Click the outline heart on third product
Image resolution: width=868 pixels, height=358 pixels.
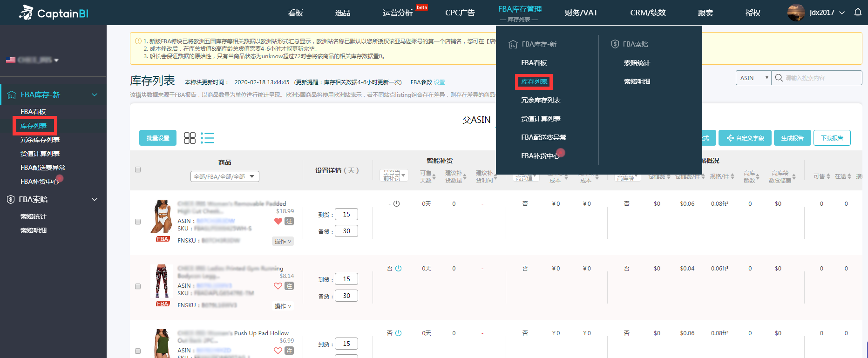click(278, 351)
